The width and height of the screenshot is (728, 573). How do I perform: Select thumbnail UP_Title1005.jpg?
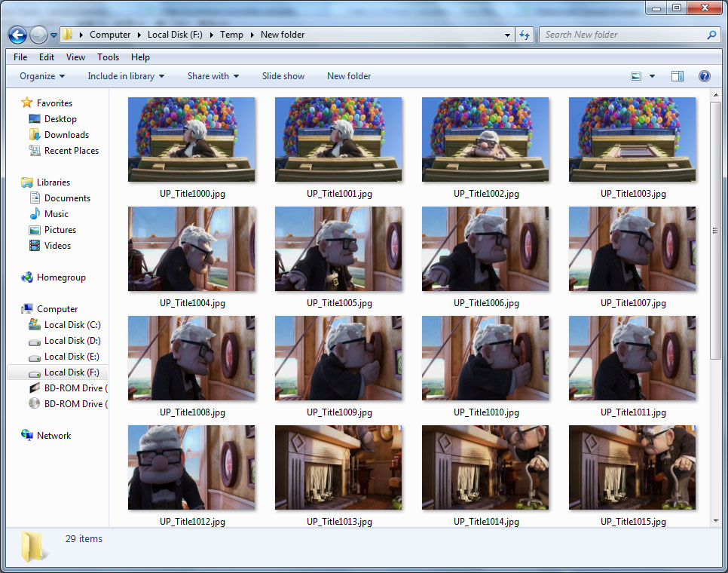[338, 249]
